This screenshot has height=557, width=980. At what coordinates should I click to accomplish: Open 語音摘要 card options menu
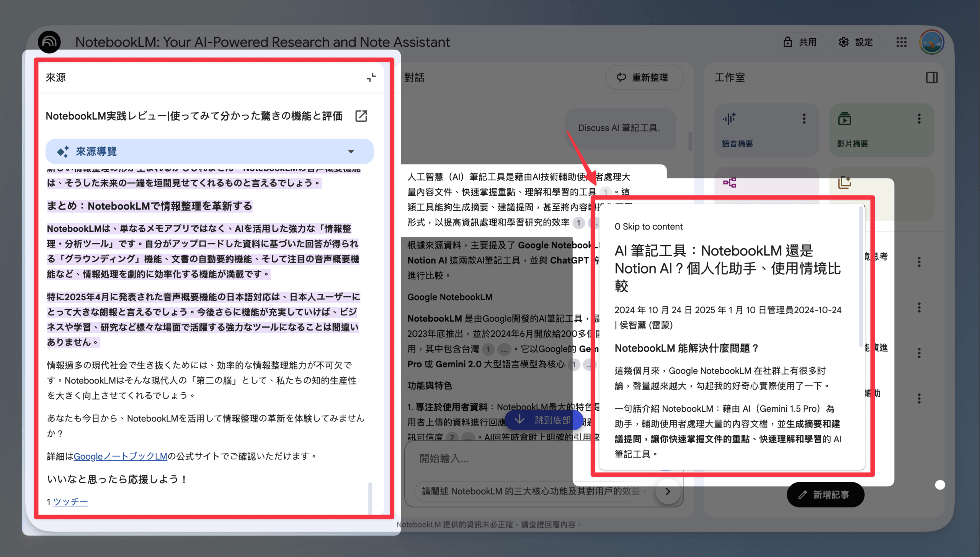coord(804,119)
